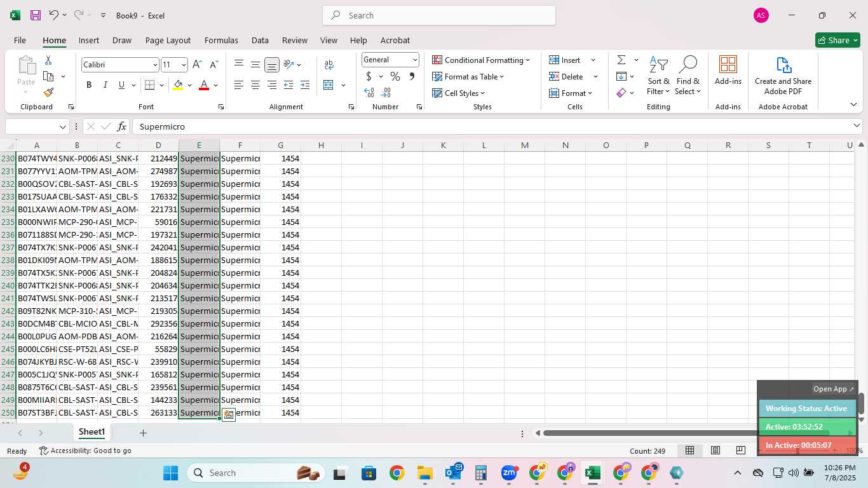This screenshot has width=868, height=488.
Task: Click the Decrease Font Size icon
Action: tap(214, 65)
